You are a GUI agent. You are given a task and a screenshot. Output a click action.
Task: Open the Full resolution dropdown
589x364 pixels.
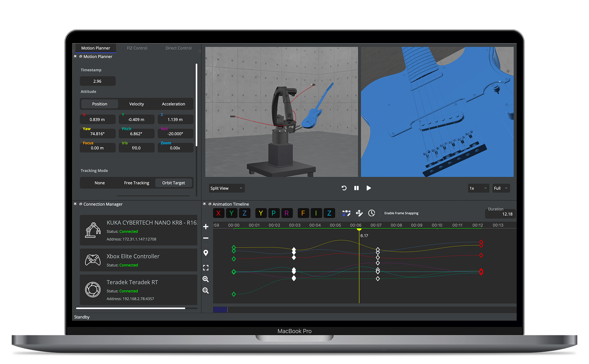click(x=501, y=188)
